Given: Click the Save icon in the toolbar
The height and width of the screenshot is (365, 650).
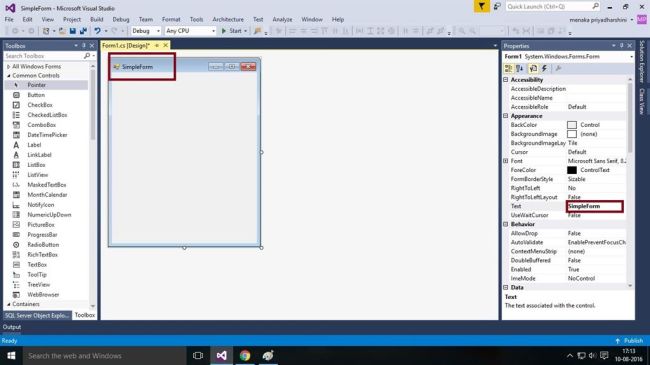Looking at the screenshot, I should [x=73, y=31].
